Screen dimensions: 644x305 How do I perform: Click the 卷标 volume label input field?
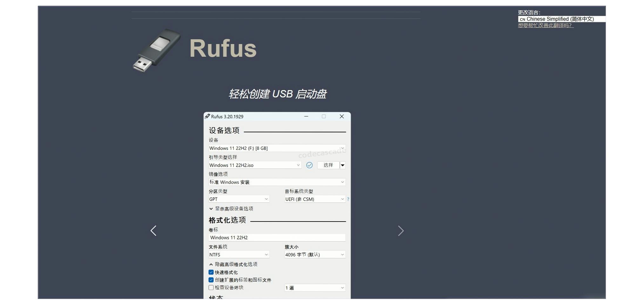[x=276, y=237]
